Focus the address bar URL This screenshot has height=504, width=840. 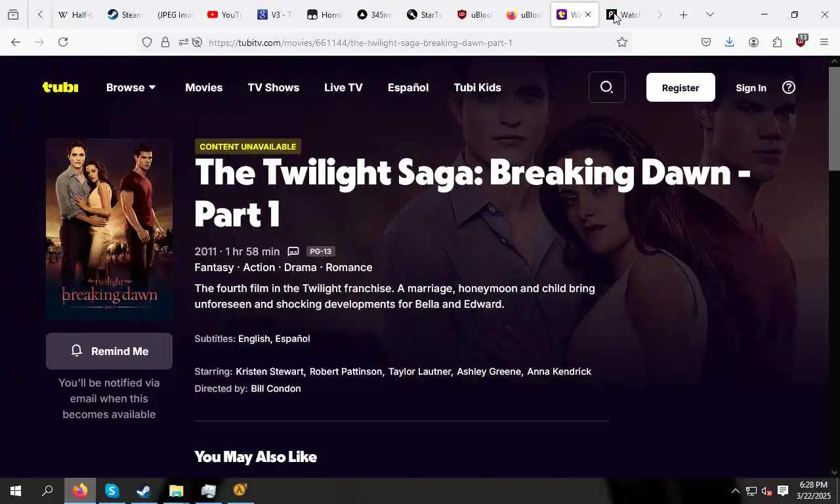(x=360, y=43)
